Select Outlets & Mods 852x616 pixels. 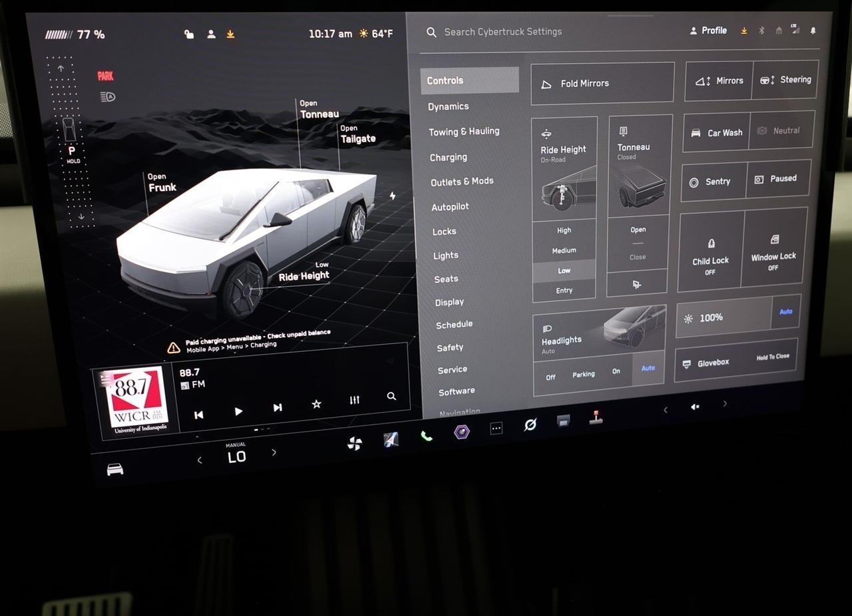point(463,182)
